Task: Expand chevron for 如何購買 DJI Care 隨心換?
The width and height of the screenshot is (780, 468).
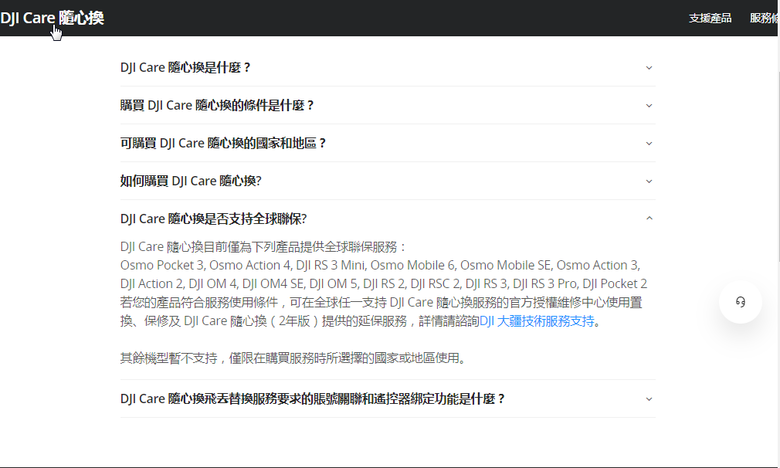Action: (649, 181)
